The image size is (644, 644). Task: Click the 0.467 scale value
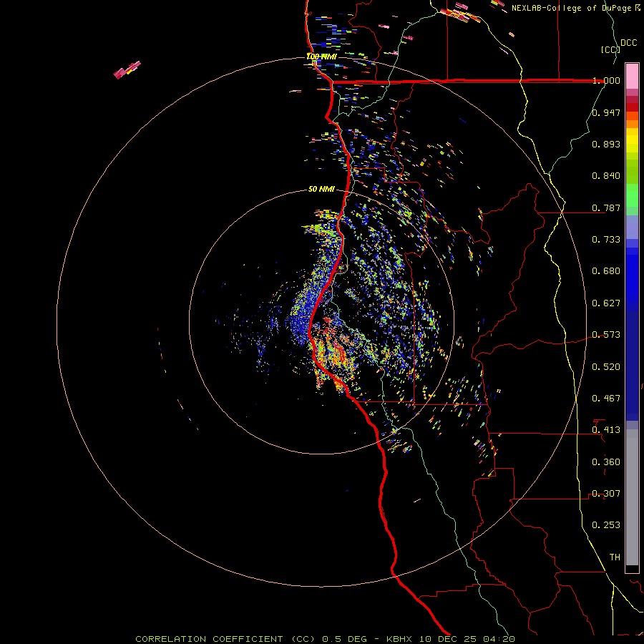(x=606, y=399)
